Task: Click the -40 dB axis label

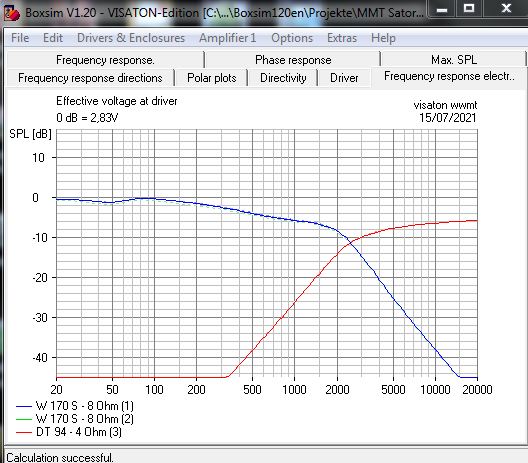Action: 40,358
